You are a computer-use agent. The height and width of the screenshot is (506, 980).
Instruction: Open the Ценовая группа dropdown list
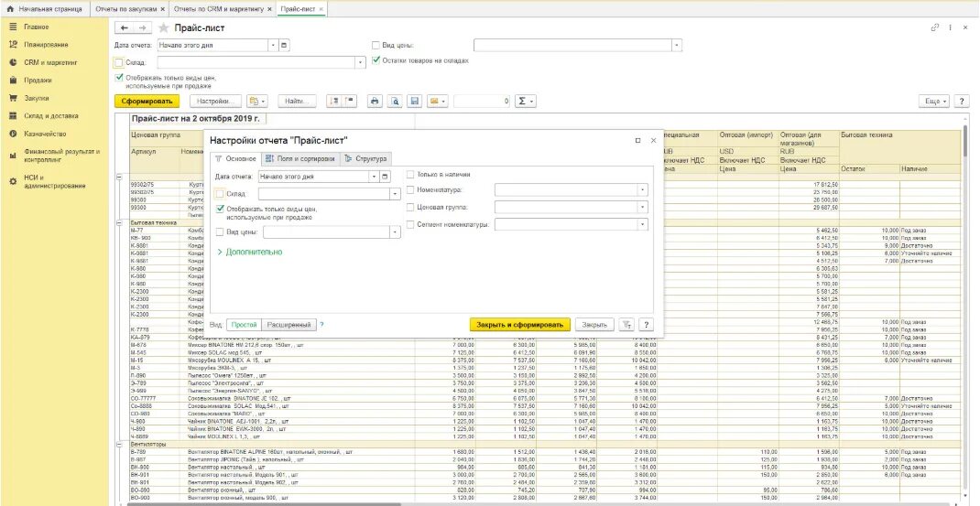pos(643,207)
